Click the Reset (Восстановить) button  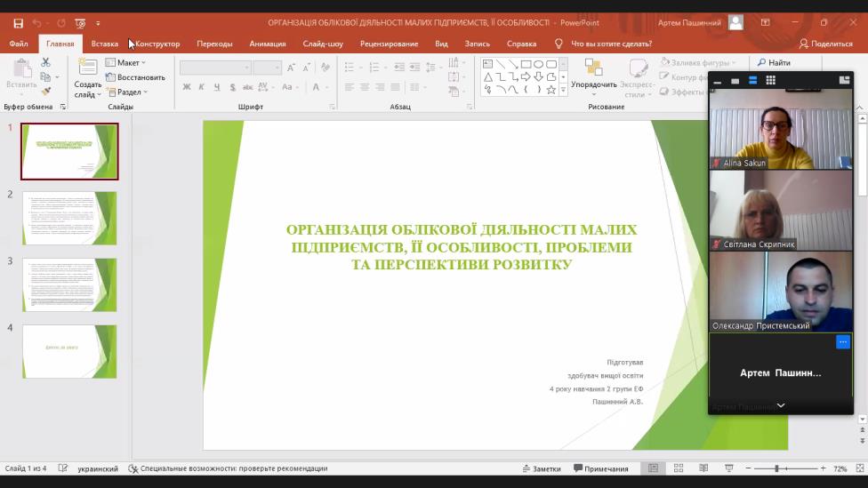[135, 77]
